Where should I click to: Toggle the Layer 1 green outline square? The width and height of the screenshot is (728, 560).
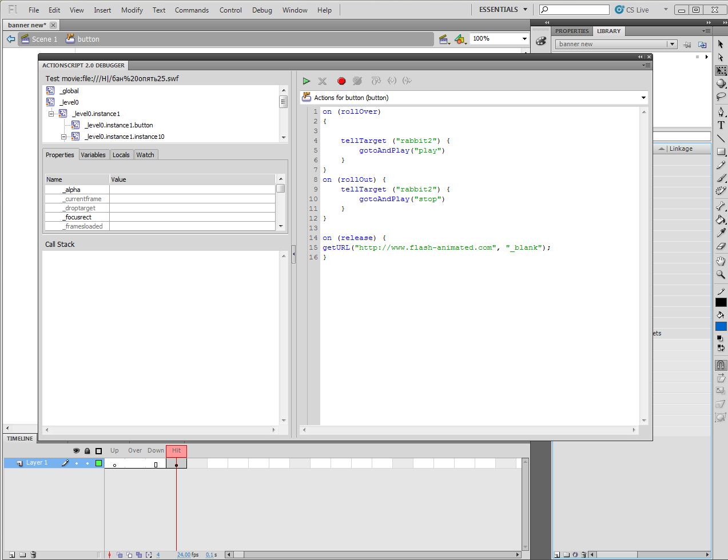pos(98,463)
